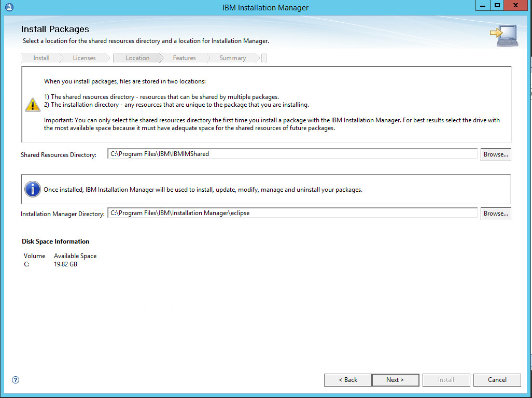Select the Location wizard step
The image size is (532, 398).
tap(137, 58)
